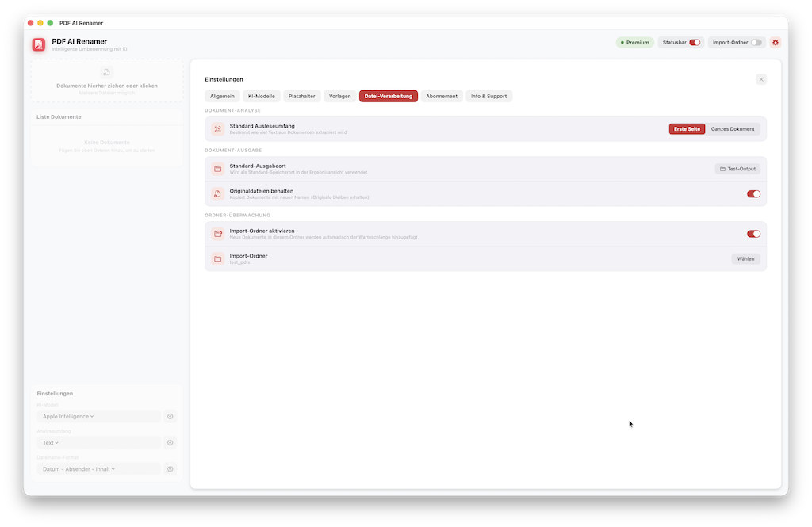Viewport: 812px width, 527px height.
Task: Click the PDF AI Renamer app logo
Action: point(39,44)
